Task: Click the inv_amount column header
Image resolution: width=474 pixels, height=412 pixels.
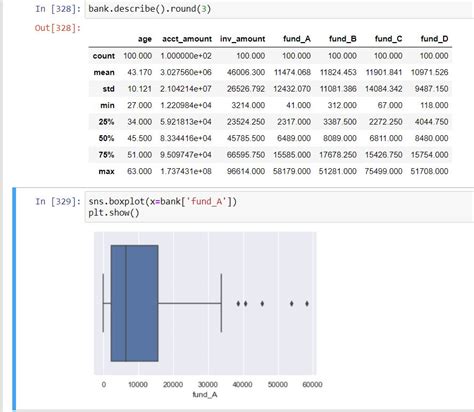Action: point(243,39)
